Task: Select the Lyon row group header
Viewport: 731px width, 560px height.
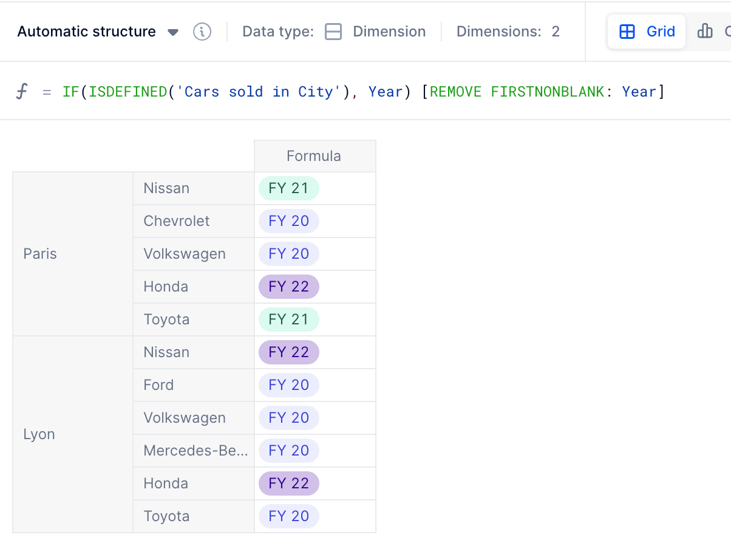Action: pyautogui.click(x=73, y=434)
